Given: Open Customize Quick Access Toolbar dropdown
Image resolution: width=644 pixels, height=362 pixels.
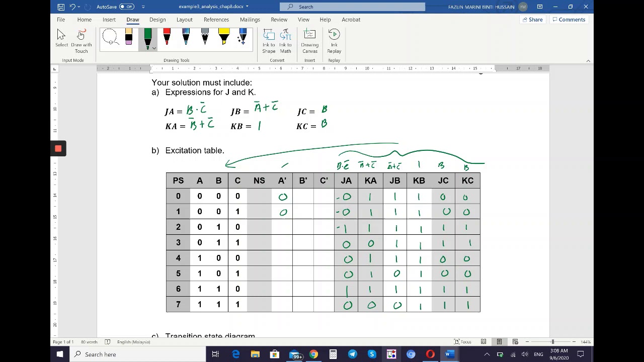Looking at the screenshot, I should pyautogui.click(x=143, y=7).
